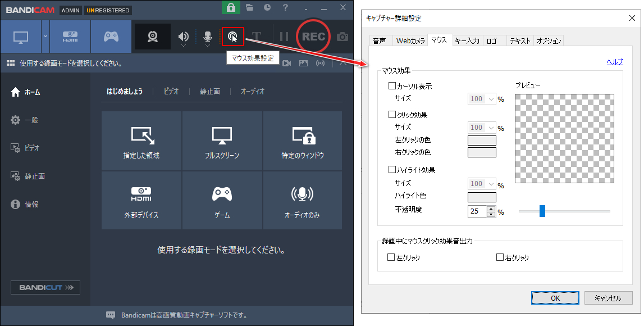
Task: Open screen mode dropdown arrow
Action: (45, 36)
